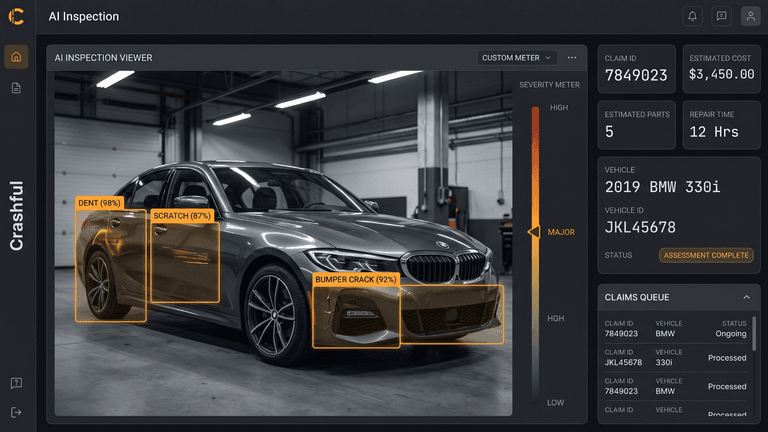
Task: Click the vehicle name 2019 BMW 330i
Action: pyautogui.click(x=662, y=187)
